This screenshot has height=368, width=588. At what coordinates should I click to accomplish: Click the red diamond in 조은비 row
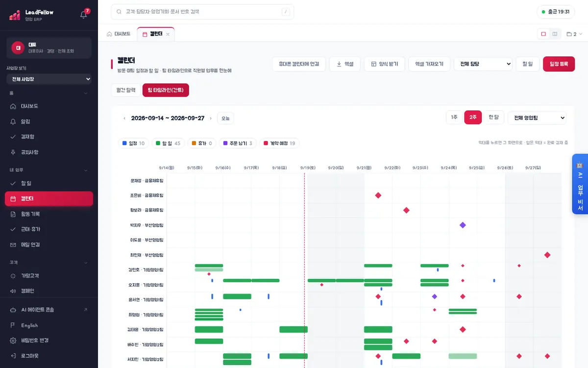(x=378, y=195)
